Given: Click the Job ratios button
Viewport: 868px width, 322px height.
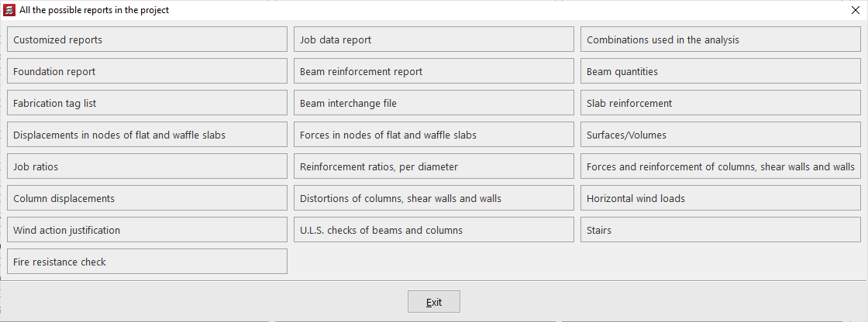Looking at the screenshot, I should (146, 167).
